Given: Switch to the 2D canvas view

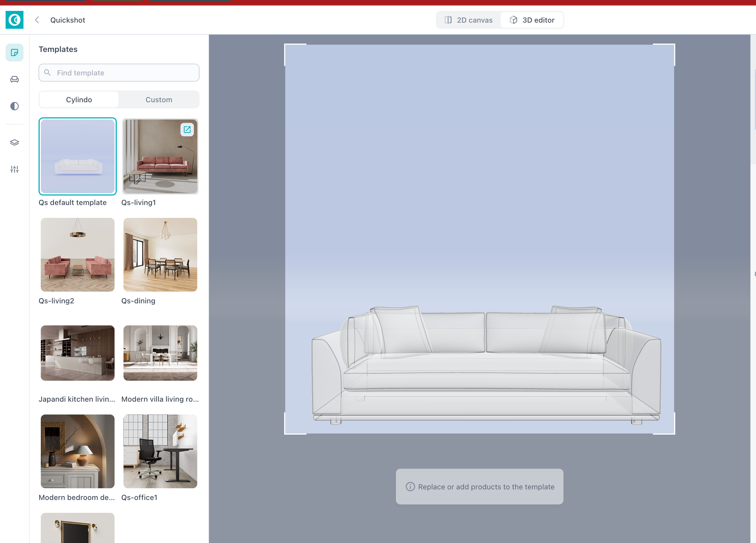Looking at the screenshot, I should point(468,20).
